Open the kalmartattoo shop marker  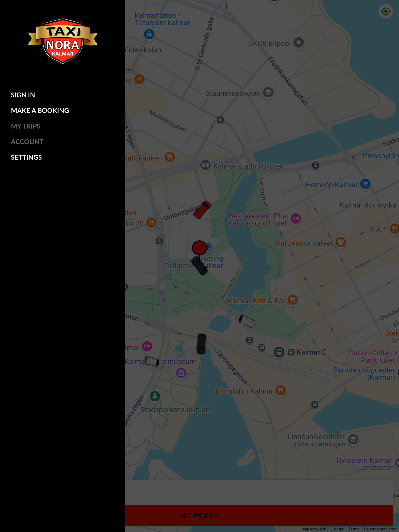click(149, 34)
